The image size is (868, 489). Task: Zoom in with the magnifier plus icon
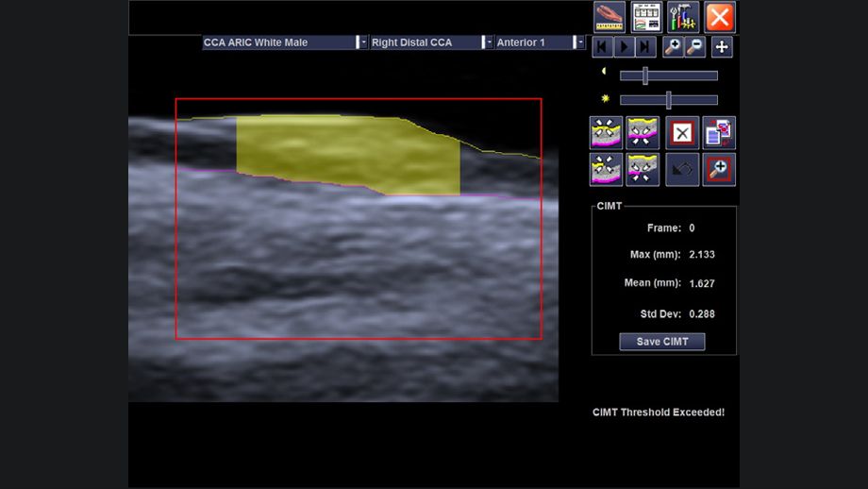click(x=673, y=47)
